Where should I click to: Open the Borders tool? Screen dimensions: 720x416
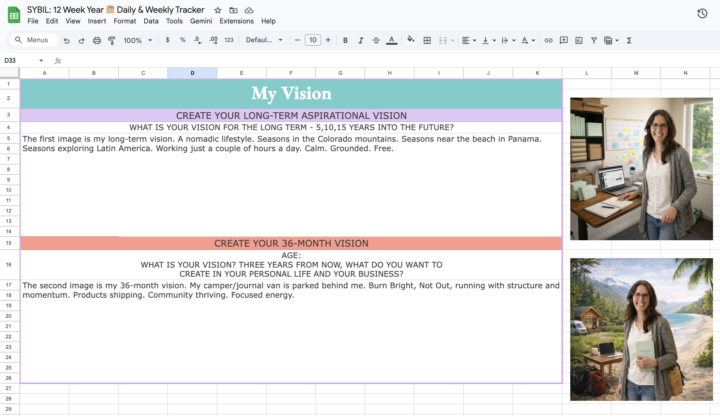coord(427,40)
